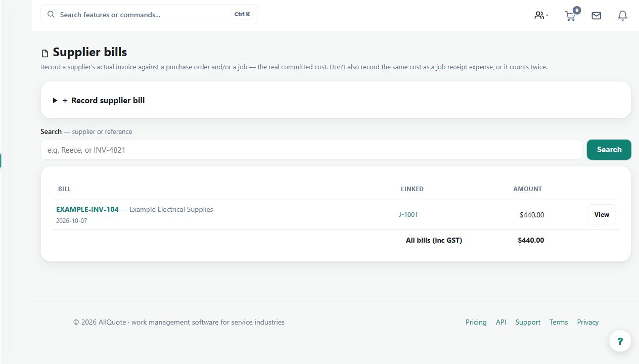Click the $440.00 amount in the EXAMPLE-INV-104 row
639x364 pixels.
pos(532,215)
